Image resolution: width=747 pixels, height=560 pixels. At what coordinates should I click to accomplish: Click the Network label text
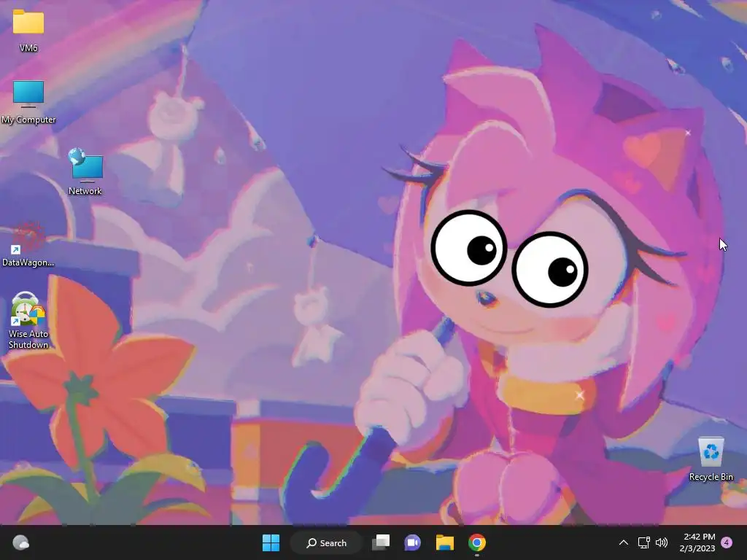pyautogui.click(x=85, y=191)
